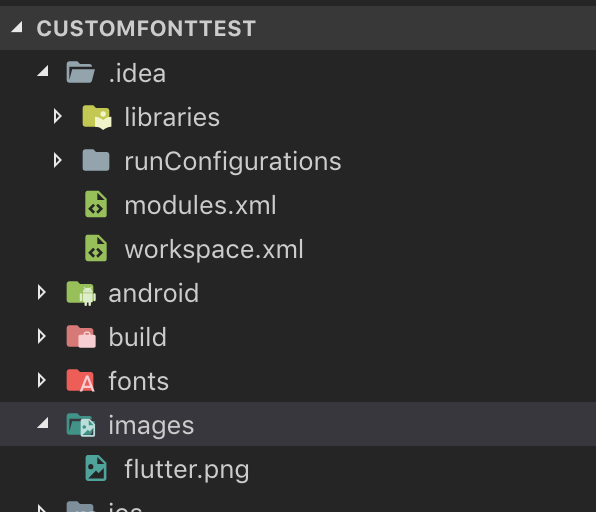The image size is (596, 512).
Task: Select the runConfigurations folder name
Action: [x=233, y=162]
